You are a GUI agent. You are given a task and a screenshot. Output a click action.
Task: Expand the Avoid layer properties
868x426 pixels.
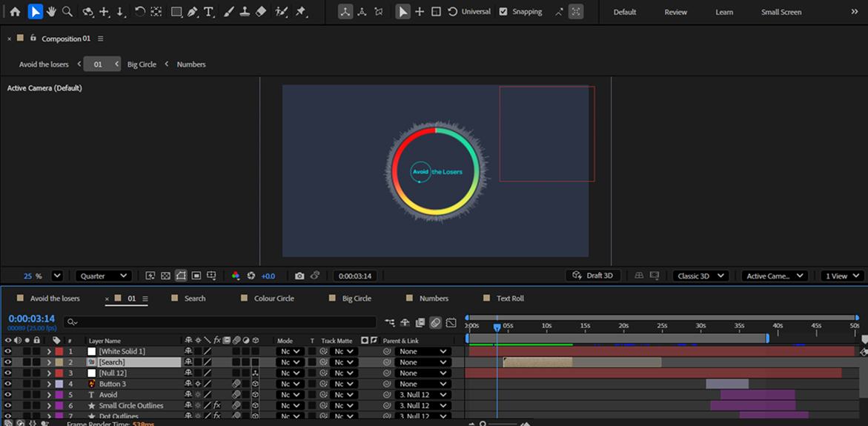(x=49, y=395)
